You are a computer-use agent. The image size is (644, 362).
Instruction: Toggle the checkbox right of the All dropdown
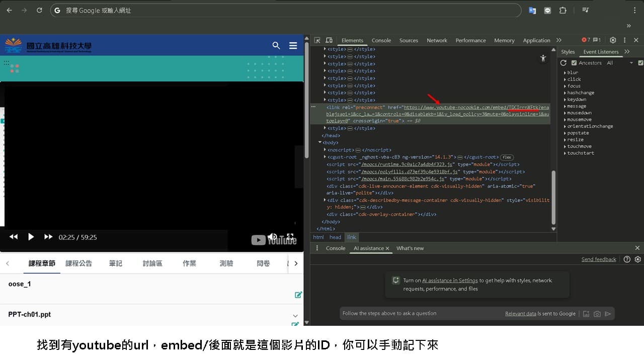coord(640,63)
